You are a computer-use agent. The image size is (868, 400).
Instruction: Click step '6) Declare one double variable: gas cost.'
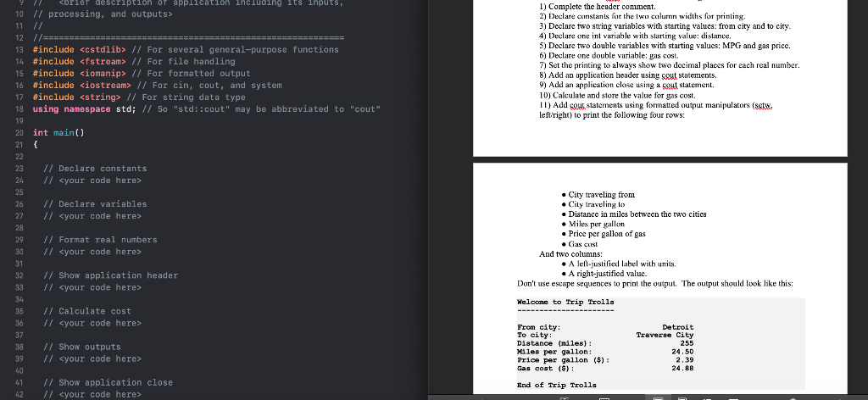point(609,55)
